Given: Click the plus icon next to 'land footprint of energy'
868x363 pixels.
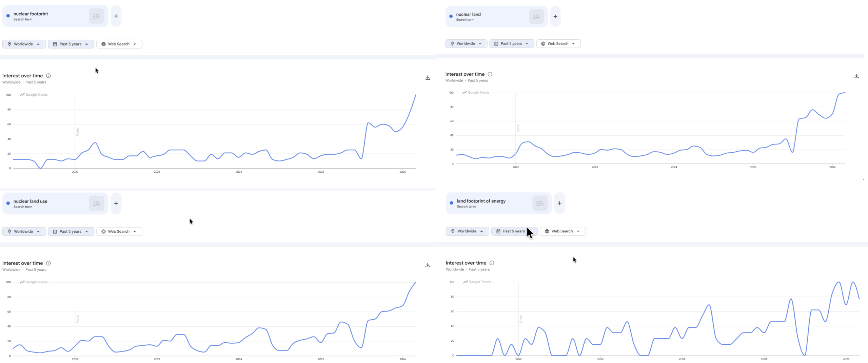Looking at the screenshot, I should click(x=559, y=204).
